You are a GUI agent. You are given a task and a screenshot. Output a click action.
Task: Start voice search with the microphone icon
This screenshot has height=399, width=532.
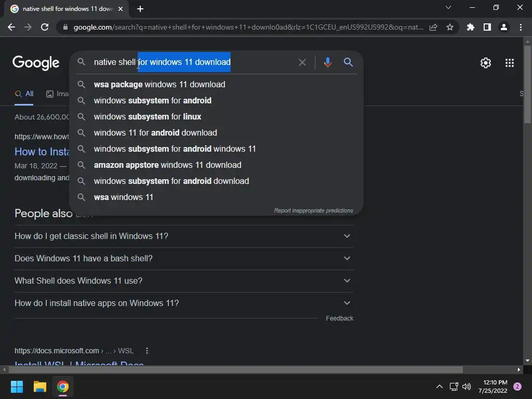[x=327, y=62]
